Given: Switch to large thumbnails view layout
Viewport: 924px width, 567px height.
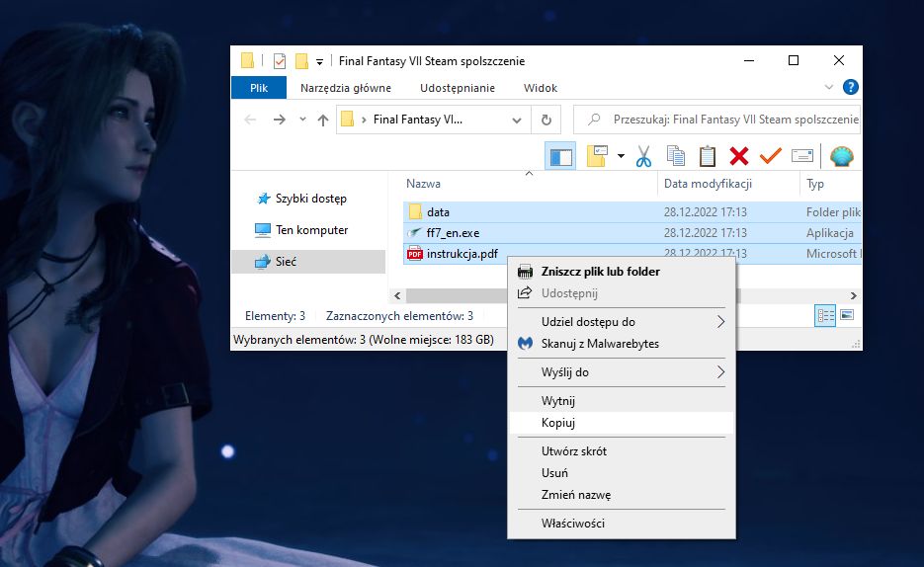Looking at the screenshot, I should point(847,315).
